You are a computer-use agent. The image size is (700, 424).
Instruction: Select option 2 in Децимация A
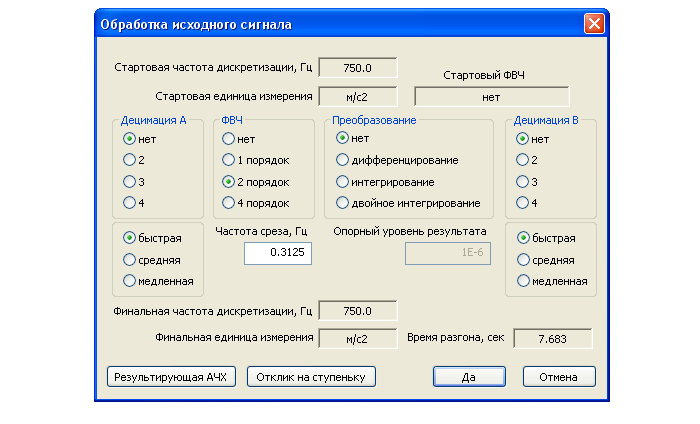[x=128, y=160]
